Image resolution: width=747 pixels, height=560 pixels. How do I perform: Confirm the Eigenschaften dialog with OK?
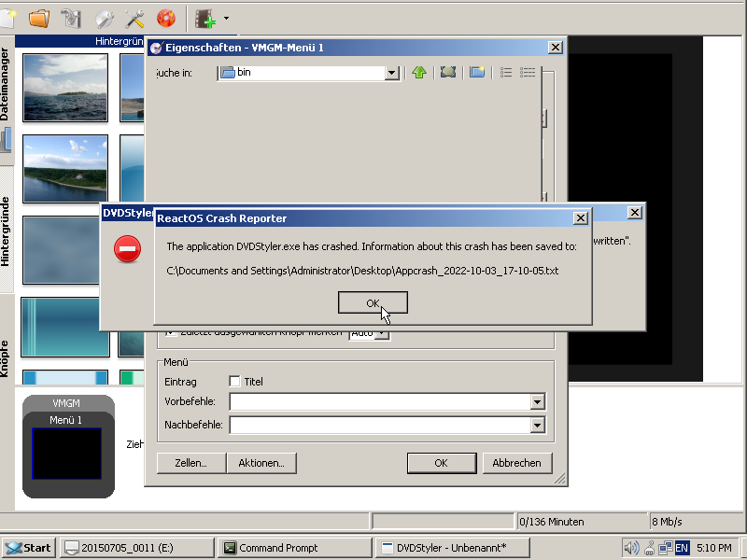(442, 463)
